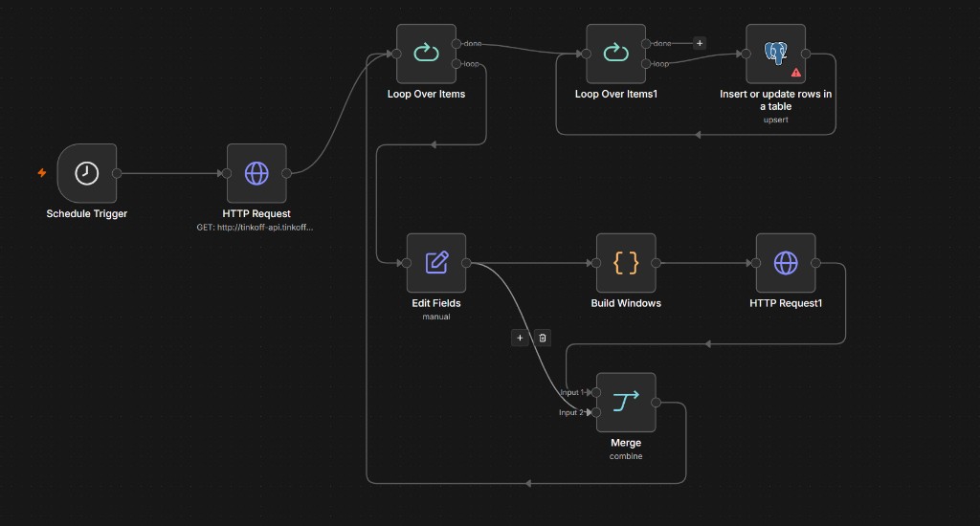
Task: Select the Loop Over Items node
Action: click(x=426, y=54)
